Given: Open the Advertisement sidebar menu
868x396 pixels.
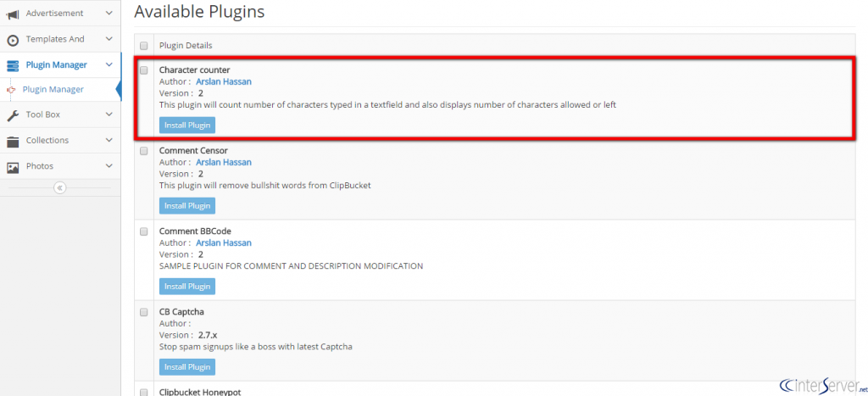Looking at the screenshot, I should [60, 14].
